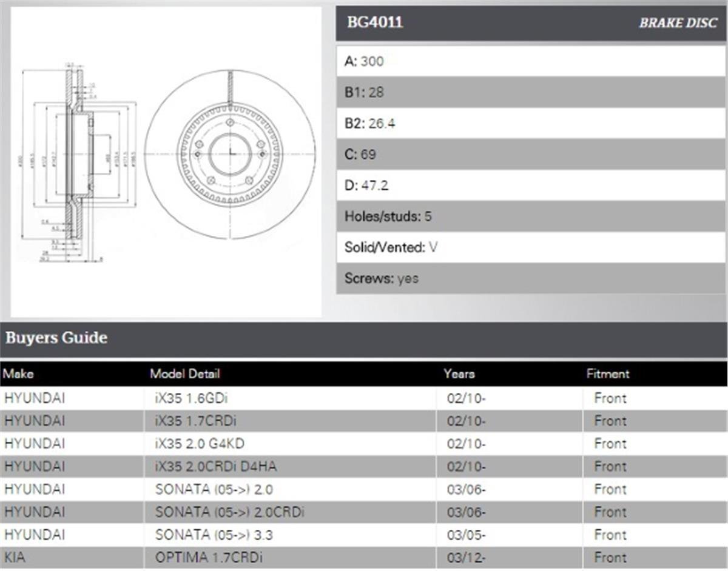Click Front fitment in the iX35 1.6GDi row
This screenshot has width=728, height=571.
click(x=610, y=398)
